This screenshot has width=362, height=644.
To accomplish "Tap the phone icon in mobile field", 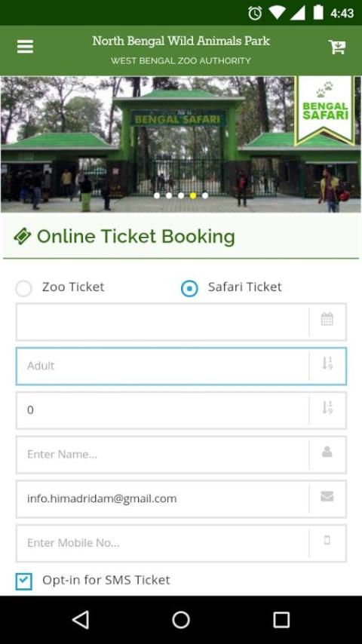I will point(327,541).
